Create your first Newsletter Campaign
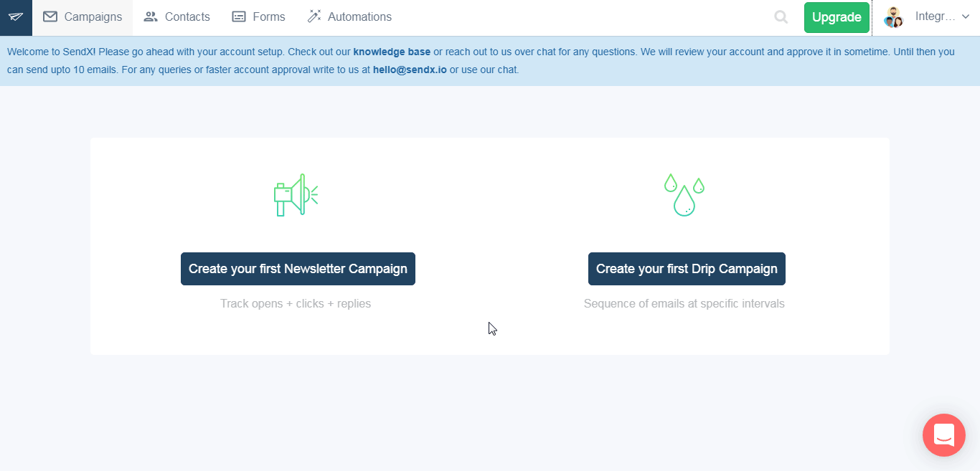This screenshot has width=980, height=471. (x=298, y=269)
